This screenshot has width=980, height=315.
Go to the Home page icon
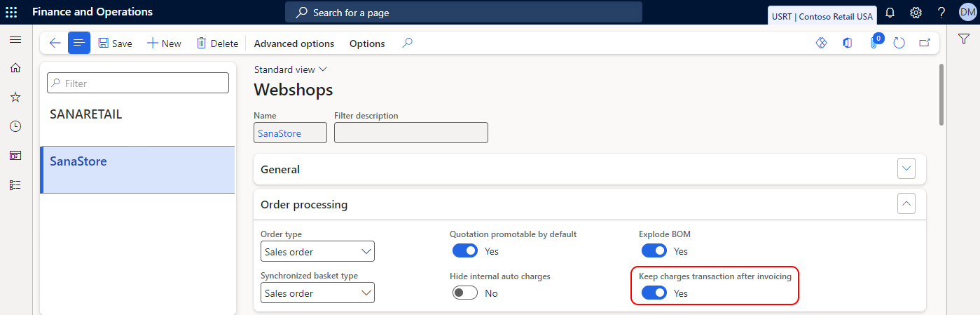pos(15,68)
